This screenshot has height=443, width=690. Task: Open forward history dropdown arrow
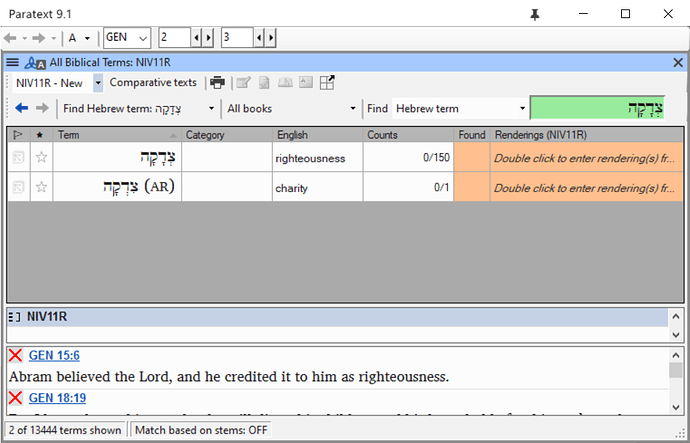pos(54,39)
